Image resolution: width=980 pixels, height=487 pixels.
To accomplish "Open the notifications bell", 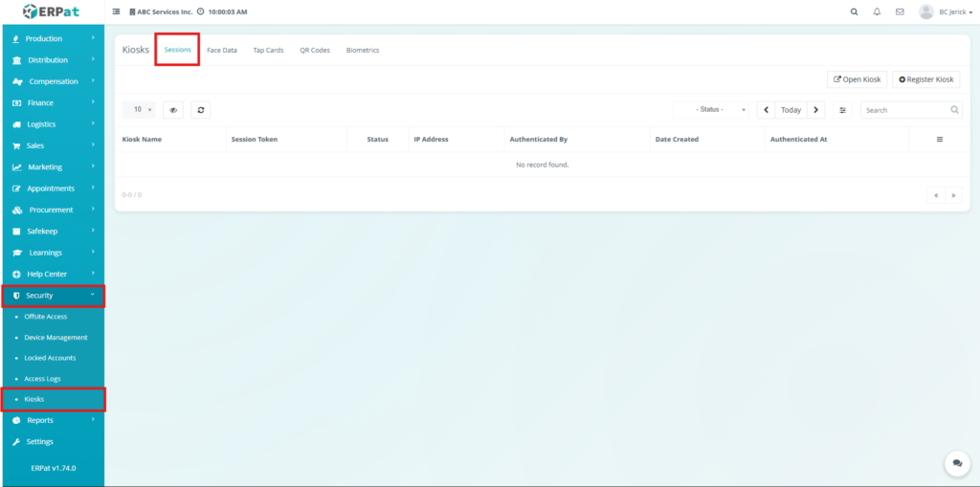I will click(877, 11).
